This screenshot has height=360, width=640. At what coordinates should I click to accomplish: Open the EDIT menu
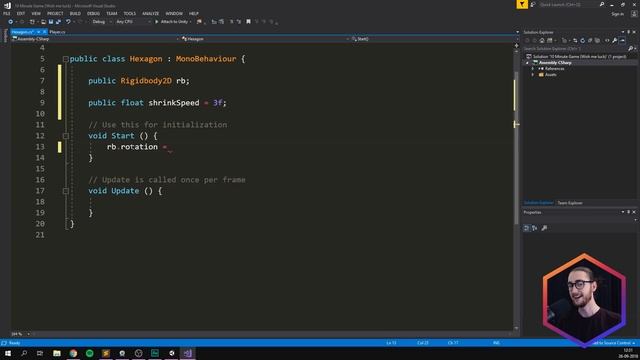21,13
